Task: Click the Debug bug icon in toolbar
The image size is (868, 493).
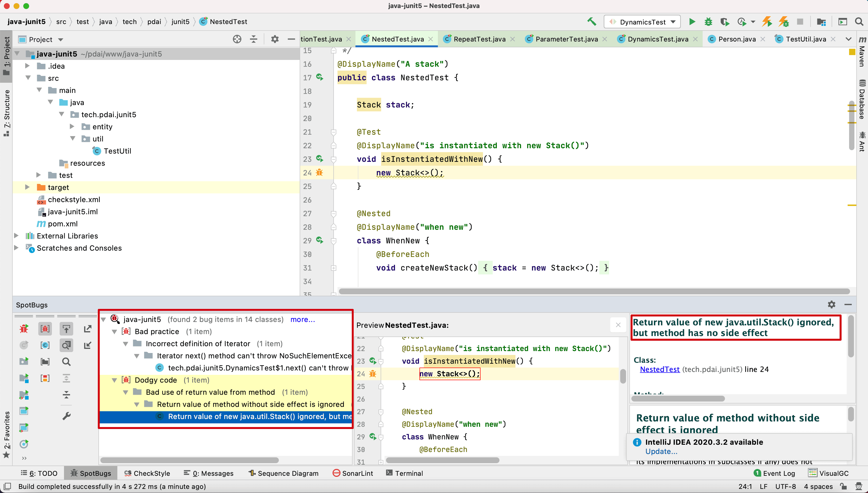Action: pos(708,22)
